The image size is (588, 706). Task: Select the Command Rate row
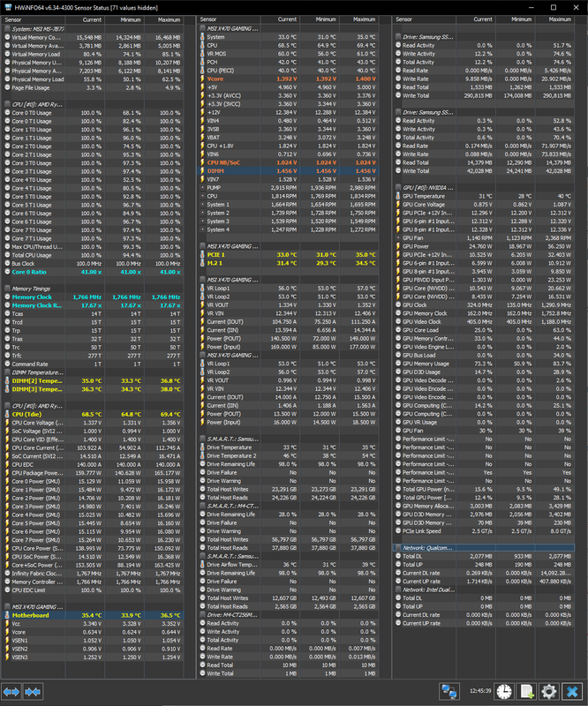pyautogui.click(x=93, y=364)
